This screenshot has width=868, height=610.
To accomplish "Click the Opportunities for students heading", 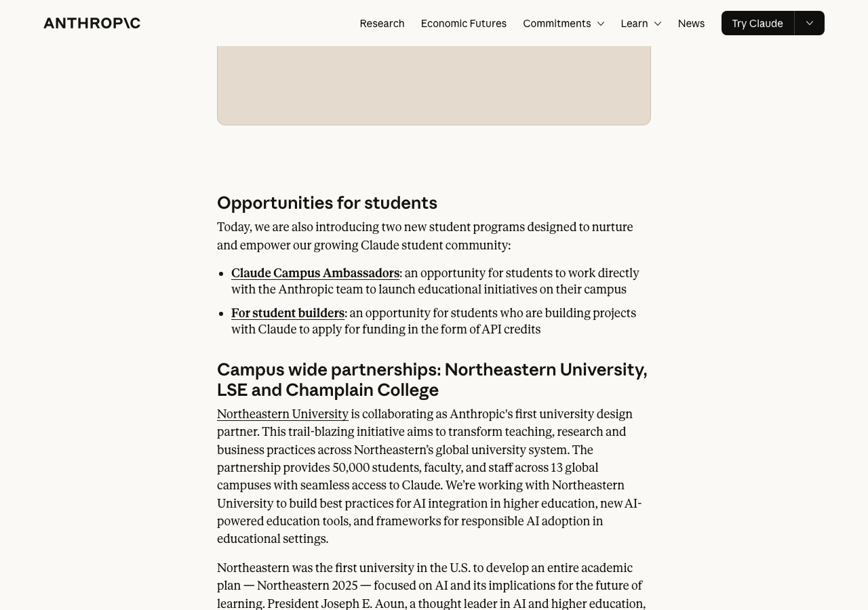I will 327,203.
